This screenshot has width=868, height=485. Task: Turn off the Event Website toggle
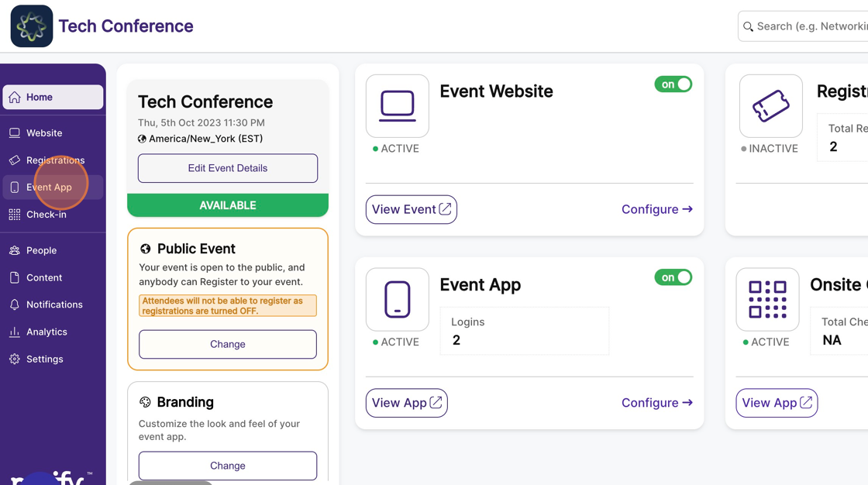673,84
